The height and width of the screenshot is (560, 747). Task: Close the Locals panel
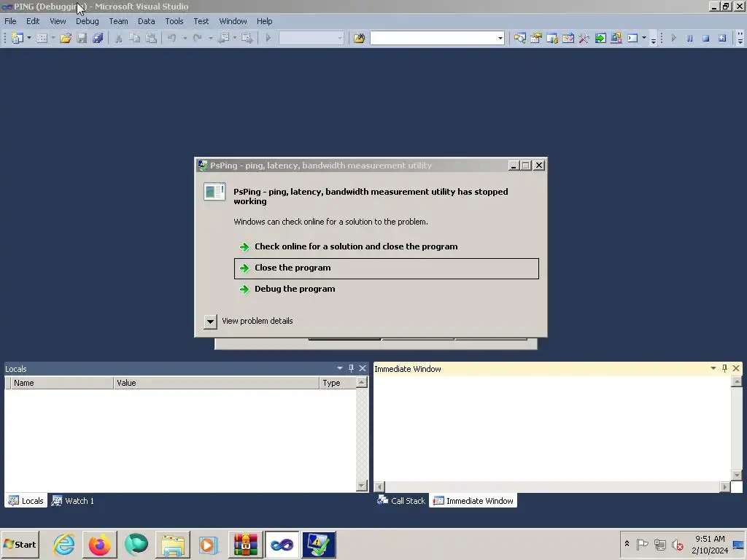pyautogui.click(x=363, y=368)
